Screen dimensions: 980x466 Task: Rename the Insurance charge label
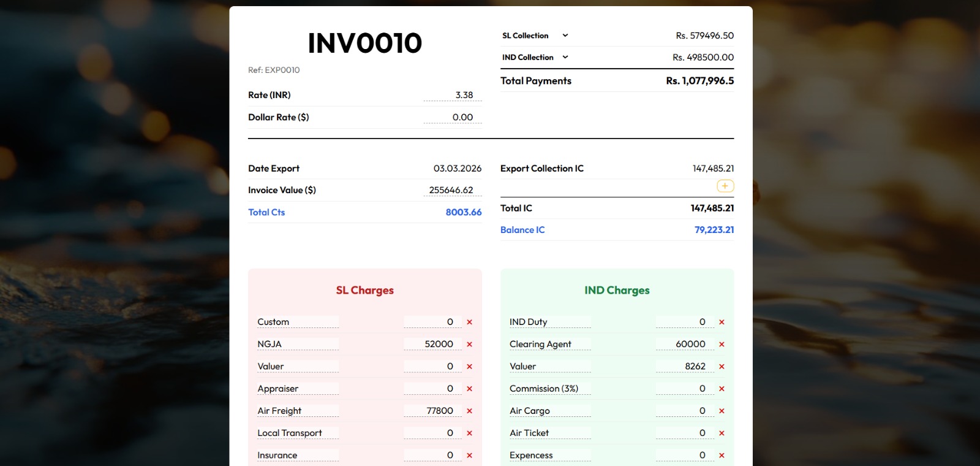click(298, 455)
